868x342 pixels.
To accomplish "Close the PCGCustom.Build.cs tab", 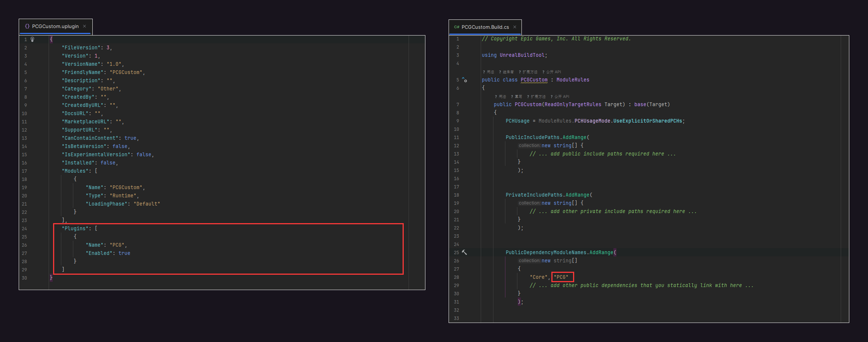I will tap(515, 27).
